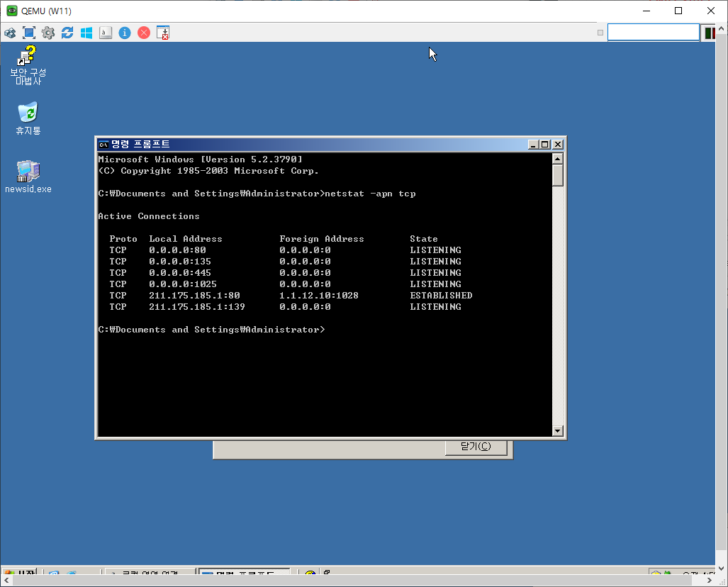This screenshot has height=587, width=728.
Task: Open QEMU settings gear icon
Action: (47, 33)
